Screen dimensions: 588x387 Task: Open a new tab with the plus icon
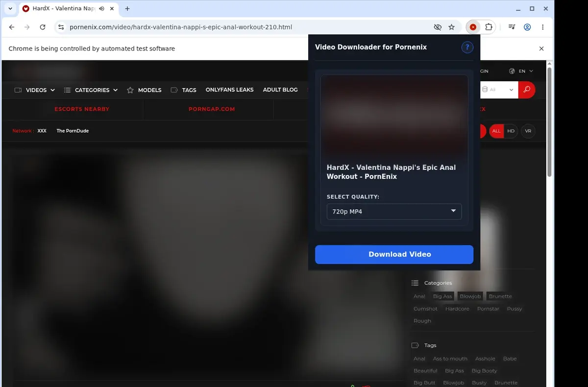(127, 9)
